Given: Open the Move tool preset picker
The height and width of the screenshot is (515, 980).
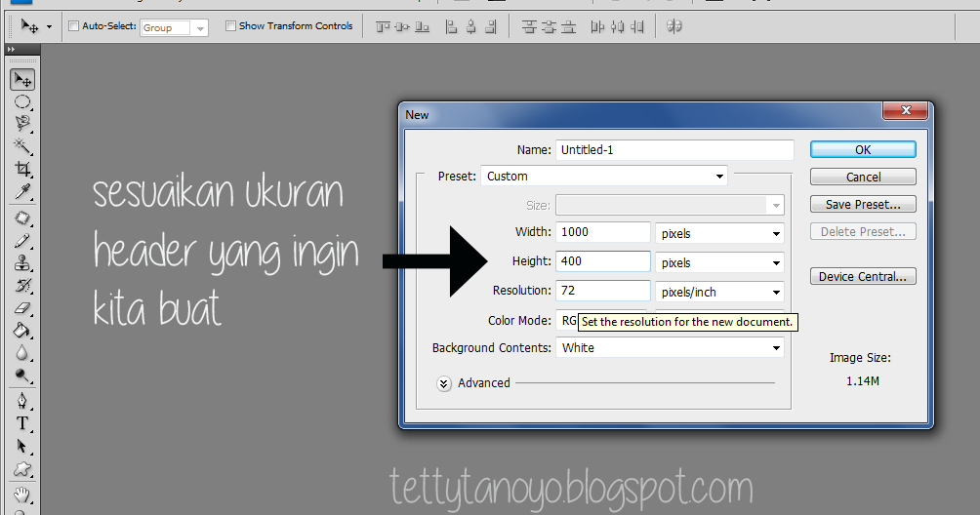Looking at the screenshot, I should click(50, 27).
